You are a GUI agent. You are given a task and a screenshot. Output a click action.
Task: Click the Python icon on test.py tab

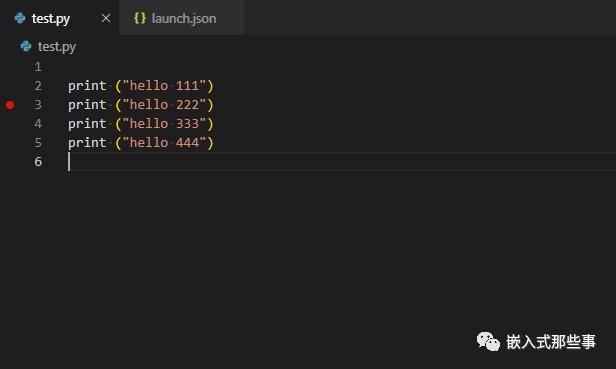20,18
